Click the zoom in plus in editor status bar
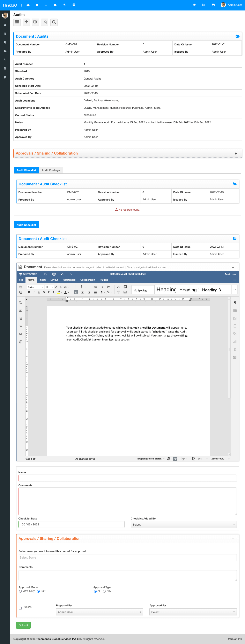 (x=229, y=459)
